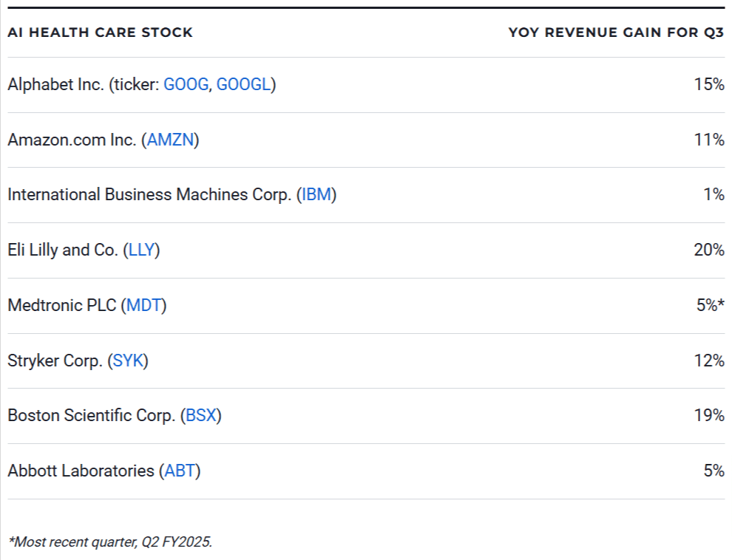The height and width of the screenshot is (560, 732).
Task: Open the BSX ticker link
Action: tap(201, 416)
